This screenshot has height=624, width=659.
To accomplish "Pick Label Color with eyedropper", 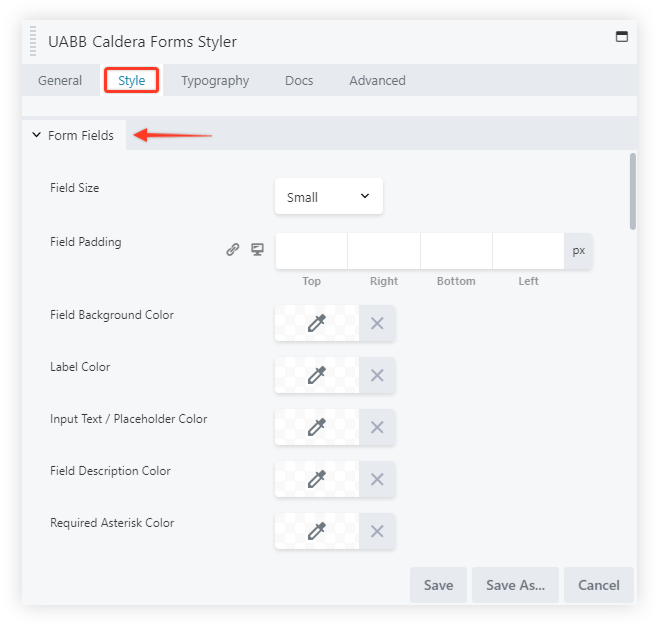I will (x=316, y=375).
